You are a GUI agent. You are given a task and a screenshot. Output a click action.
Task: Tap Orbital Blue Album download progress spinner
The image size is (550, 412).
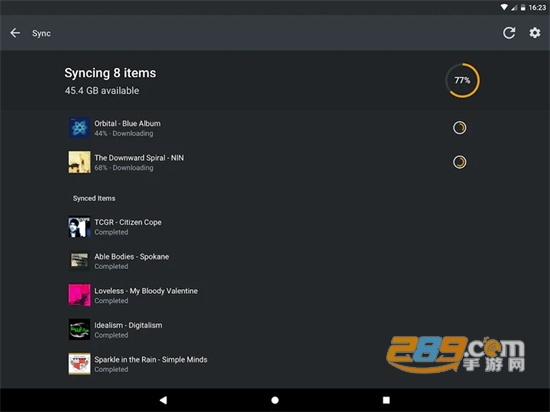click(460, 128)
